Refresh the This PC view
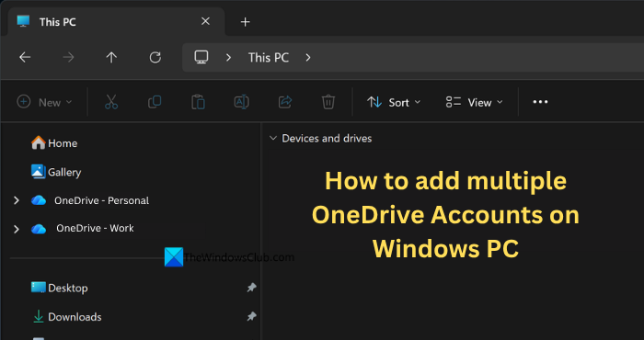644x340 pixels. tap(155, 57)
